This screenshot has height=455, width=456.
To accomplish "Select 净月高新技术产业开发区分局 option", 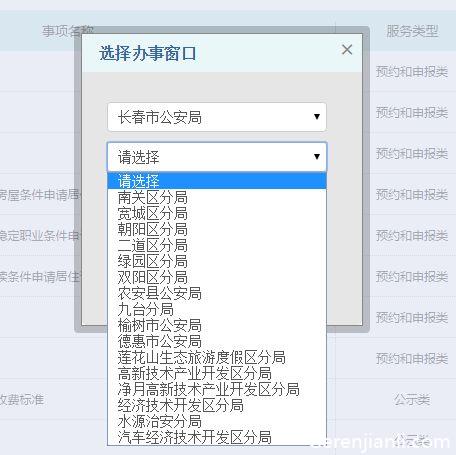I will [x=217, y=389].
